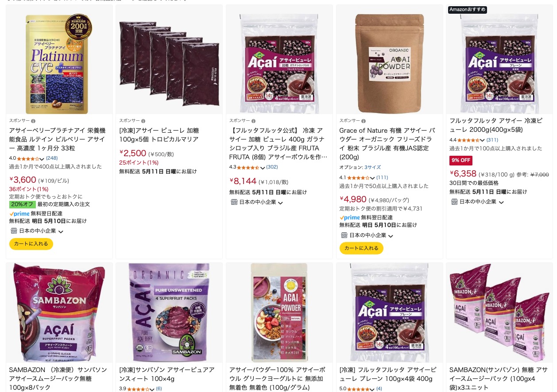Click small business store icon under Platinum eye
The height and width of the screenshot is (392, 557).
14,231
